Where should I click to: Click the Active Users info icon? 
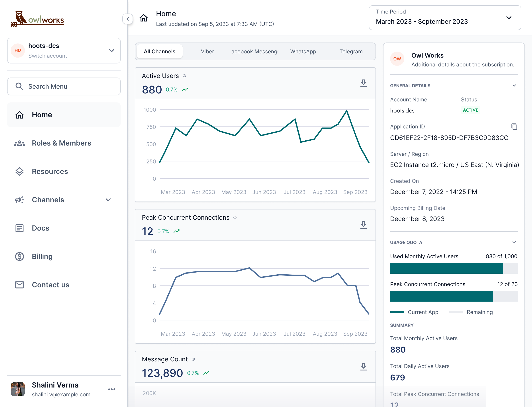click(184, 76)
